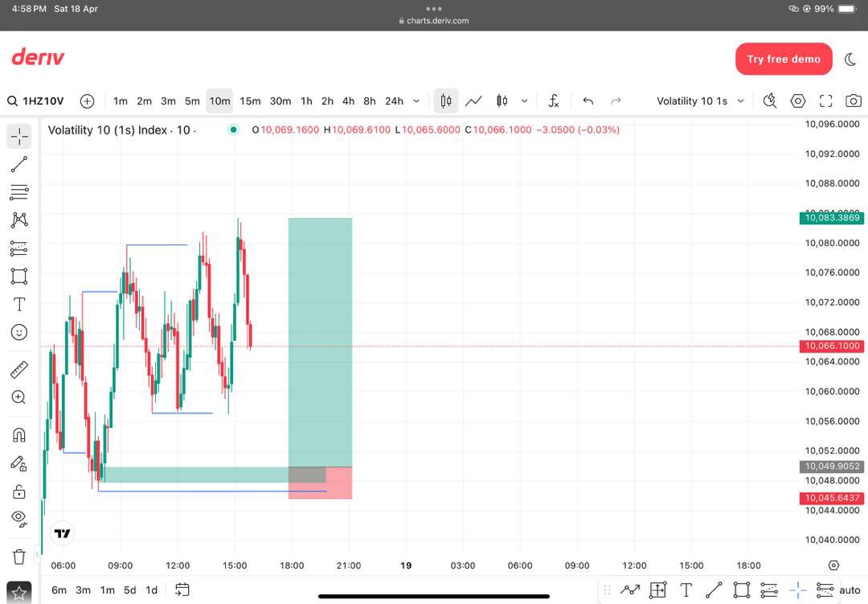Select the 4h timeframe
Viewport: 868px width, 604px height.
348,101
